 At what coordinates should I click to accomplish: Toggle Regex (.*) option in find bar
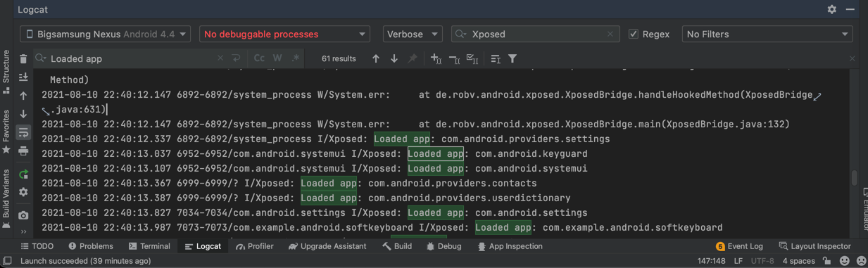coord(296,58)
